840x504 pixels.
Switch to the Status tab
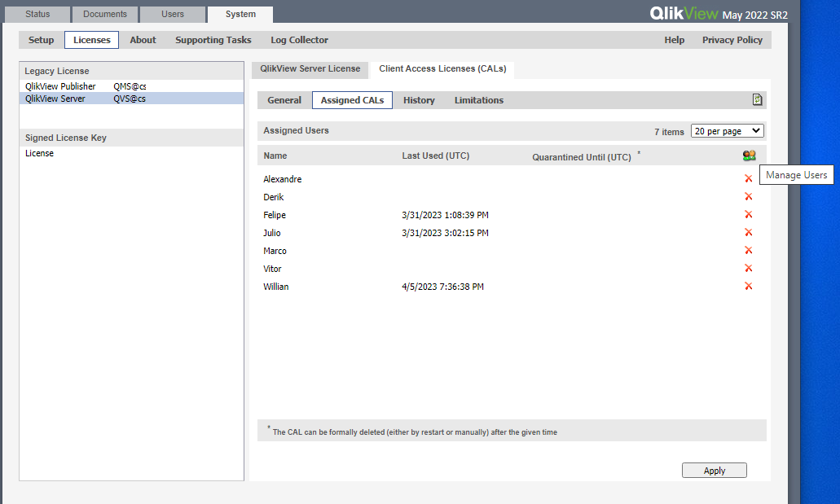(x=37, y=14)
